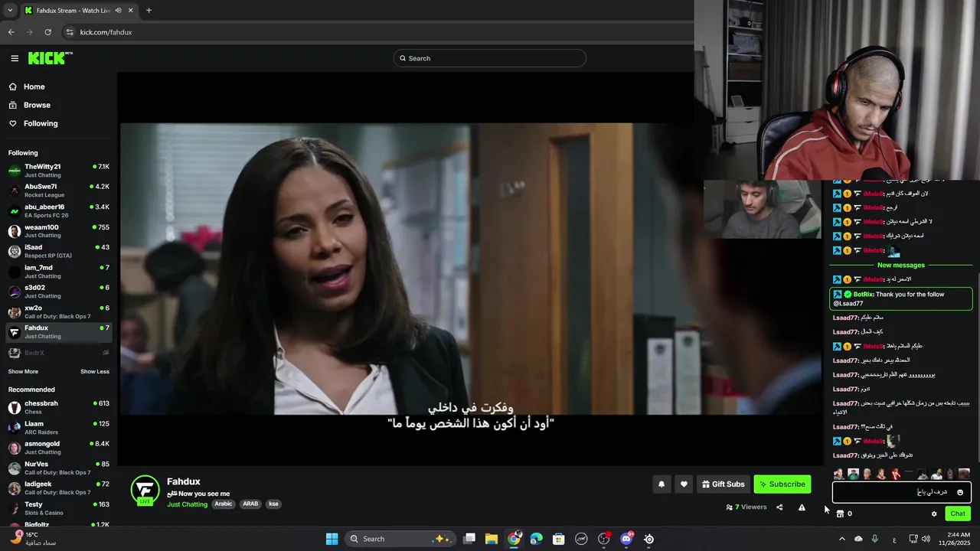980x551 pixels.
Task: Follow Fahdux with heart button
Action: [x=684, y=484]
